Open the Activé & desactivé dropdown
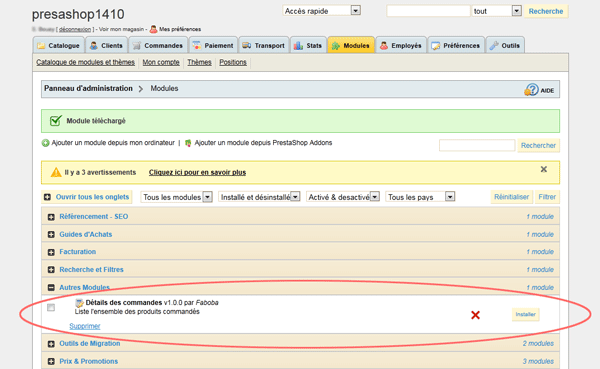The height and width of the screenshot is (369, 600). click(x=342, y=197)
